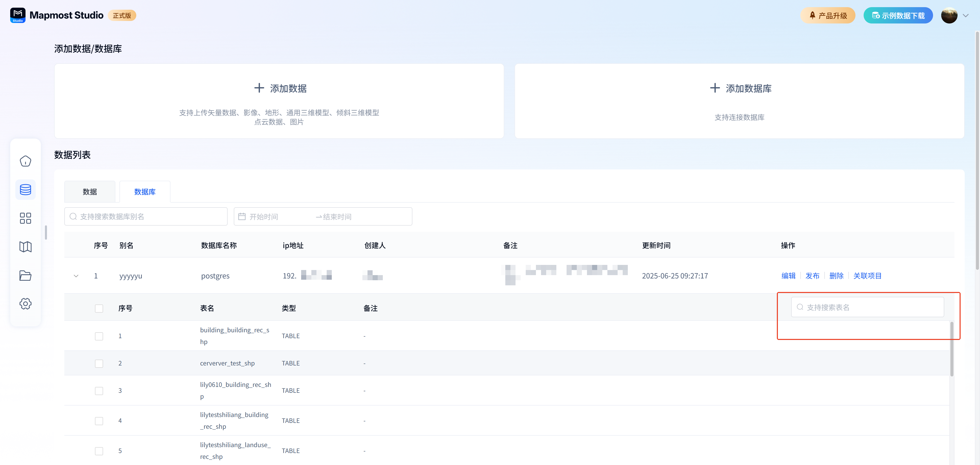Open the four-square apps grid icon

[x=25, y=218]
